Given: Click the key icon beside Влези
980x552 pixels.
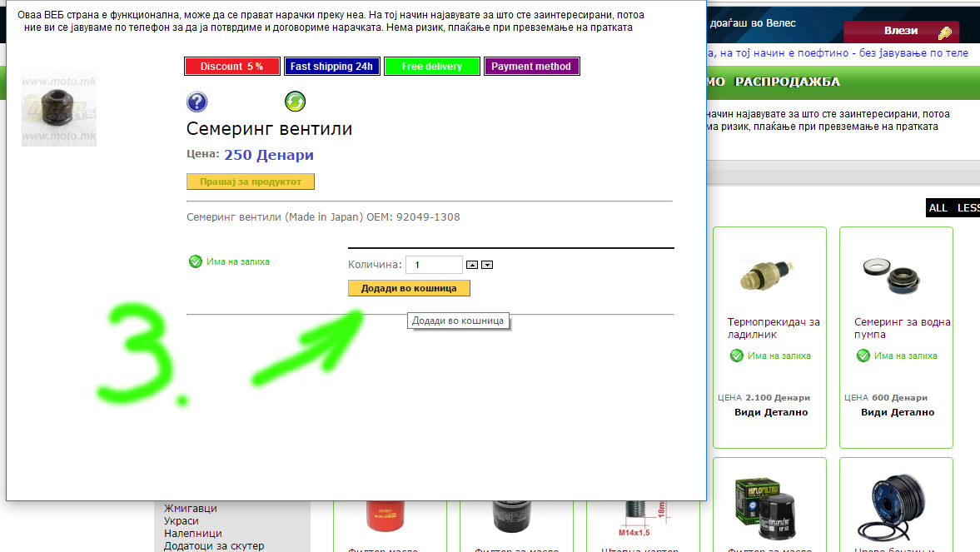Looking at the screenshot, I should pyautogui.click(x=945, y=32).
